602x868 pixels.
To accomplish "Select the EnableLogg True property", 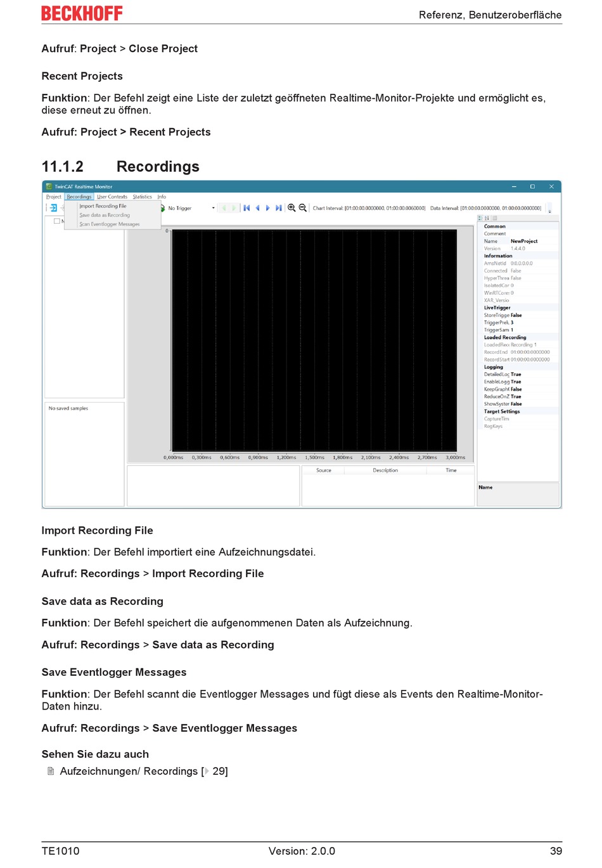I will point(520,382).
